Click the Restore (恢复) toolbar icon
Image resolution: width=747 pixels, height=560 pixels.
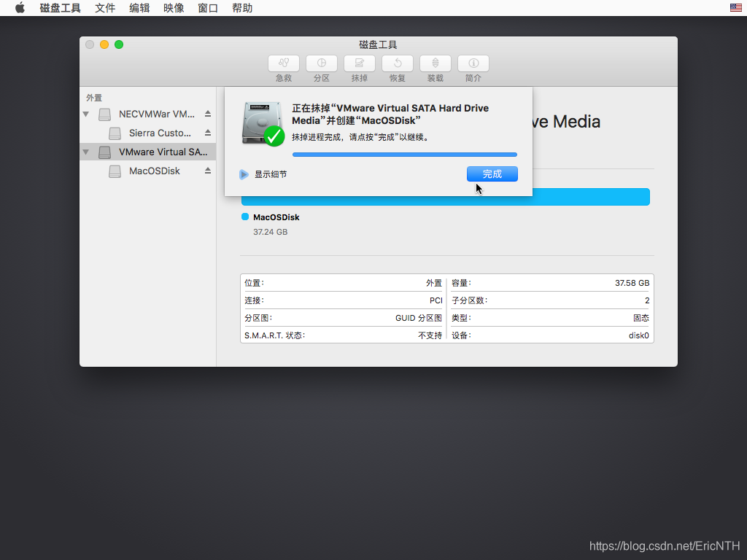[x=398, y=63]
